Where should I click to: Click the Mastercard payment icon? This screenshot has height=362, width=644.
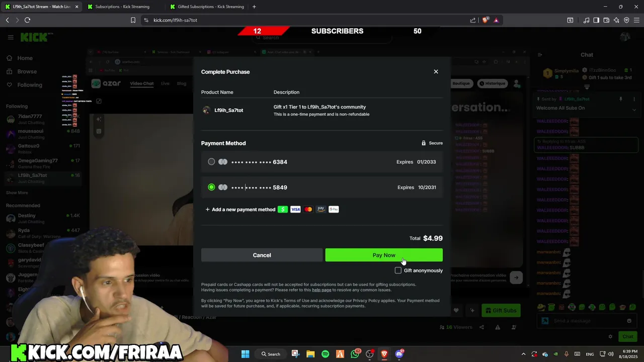pos(308,209)
